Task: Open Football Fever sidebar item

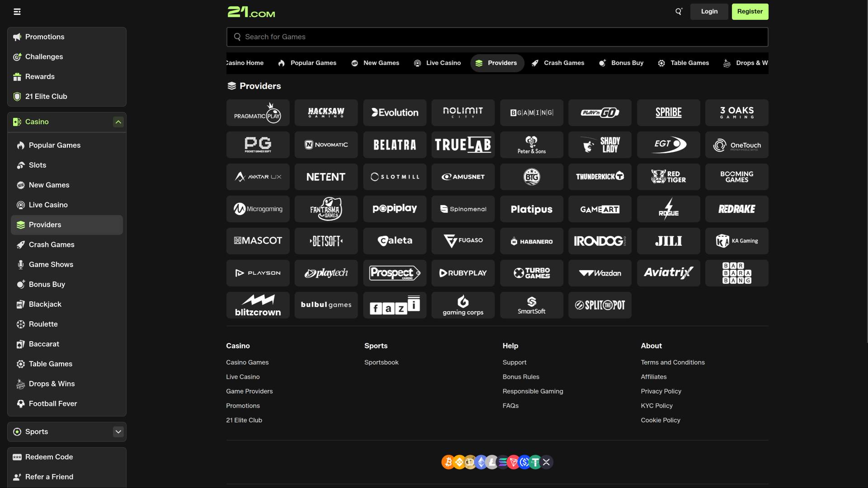Action: pyautogui.click(x=67, y=404)
